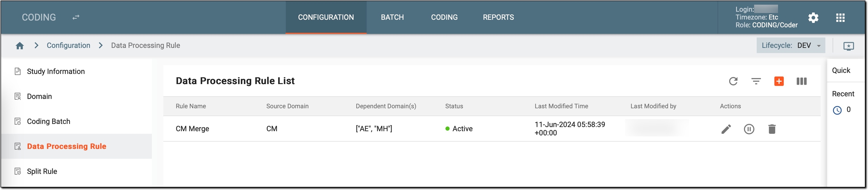This screenshot has width=868, height=190.
Task: Open the apps grid icon
Action: (x=840, y=17)
